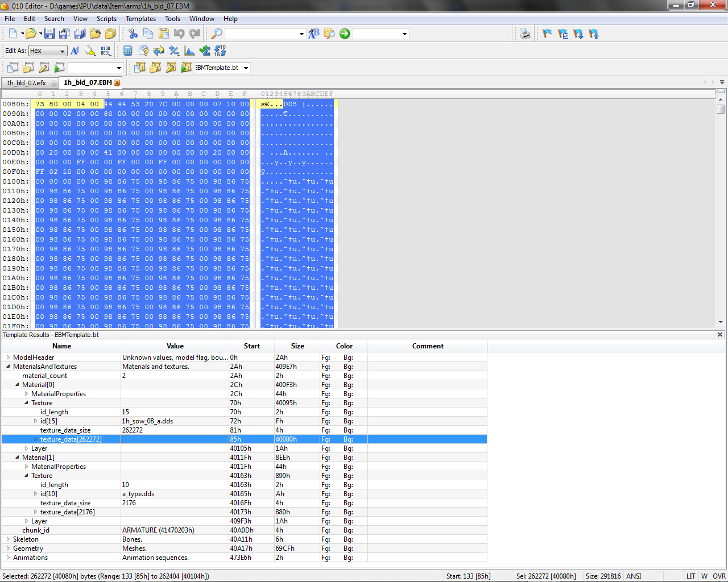Expand the Geometry tree node
The height and width of the screenshot is (582, 728).
pos(8,548)
